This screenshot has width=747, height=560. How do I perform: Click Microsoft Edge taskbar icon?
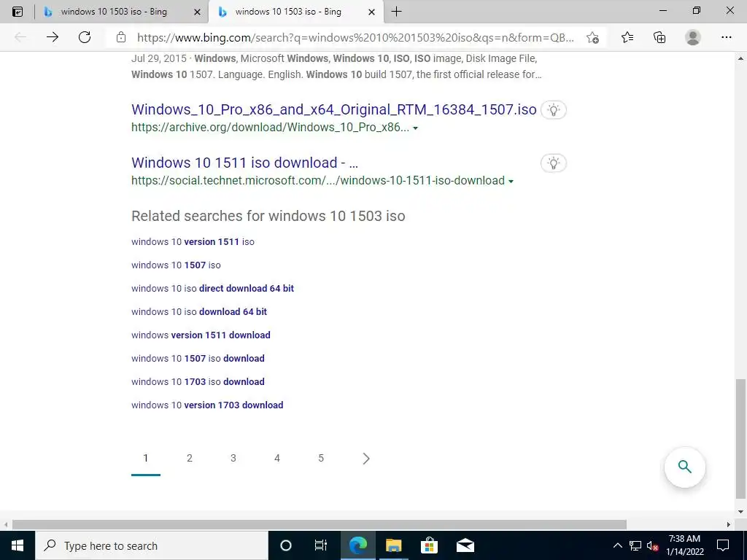point(357,545)
